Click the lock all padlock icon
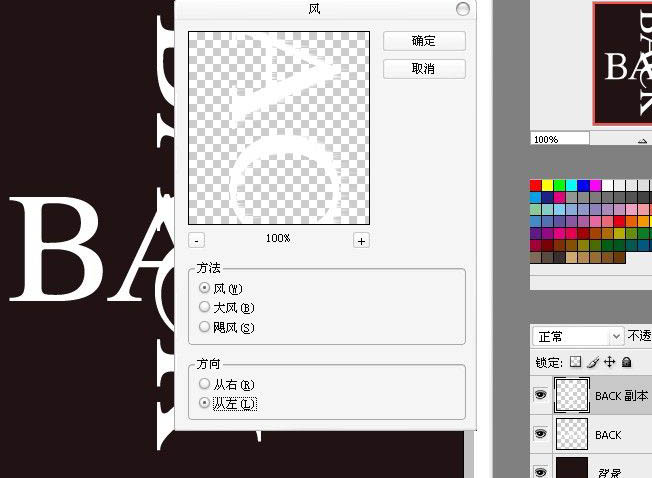 click(x=626, y=362)
